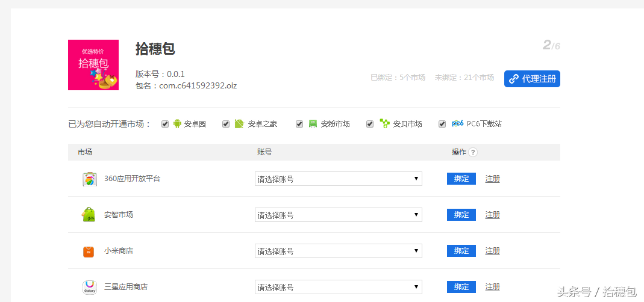Click the 小米商店 orange icon

(89, 251)
